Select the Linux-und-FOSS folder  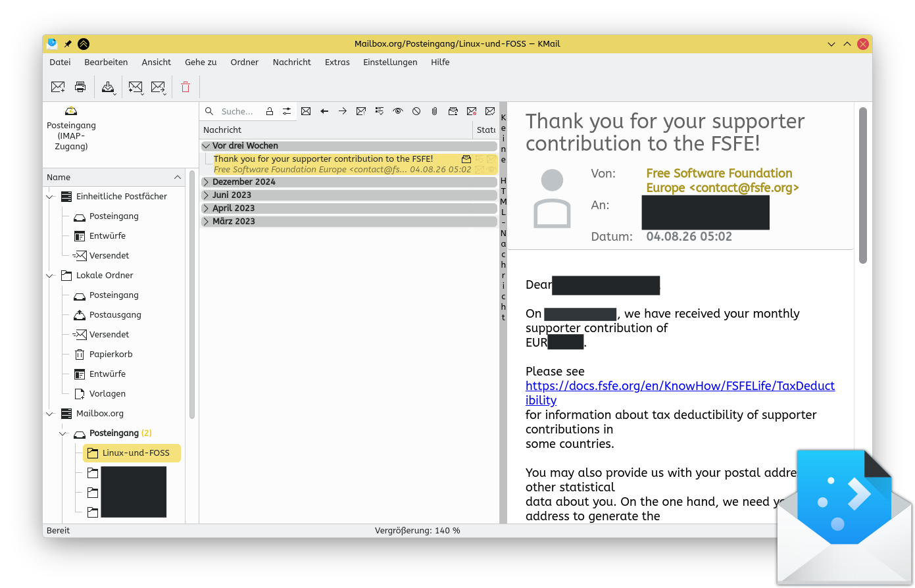pyautogui.click(x=132, y=453)
